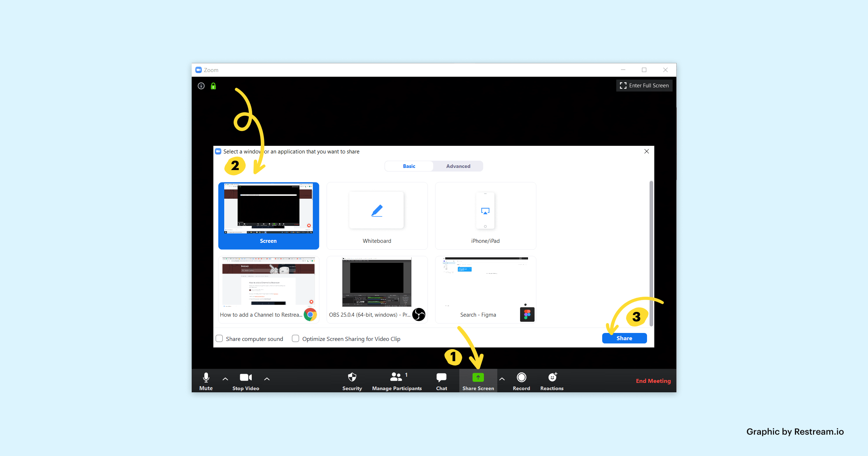868x456 pixels.
Task: Click the Stop Video camera icon
Action: (245, 378)
